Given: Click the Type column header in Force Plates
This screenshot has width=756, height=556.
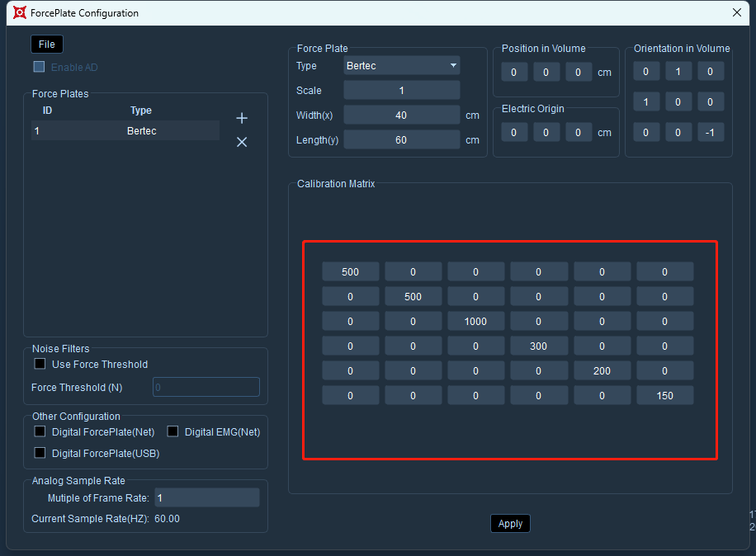Looking at the screenshot, I should (141, 111).
